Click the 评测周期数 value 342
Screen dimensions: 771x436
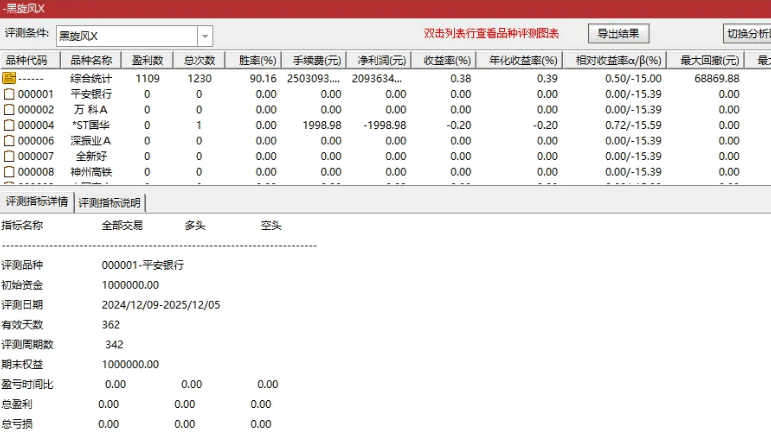114,345
